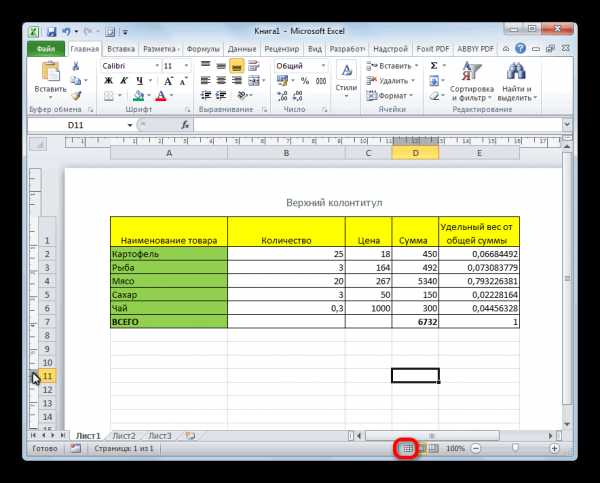Click the decrease indent icon
The width and height of the screenshot is (600, 483).
pos(206,95)
